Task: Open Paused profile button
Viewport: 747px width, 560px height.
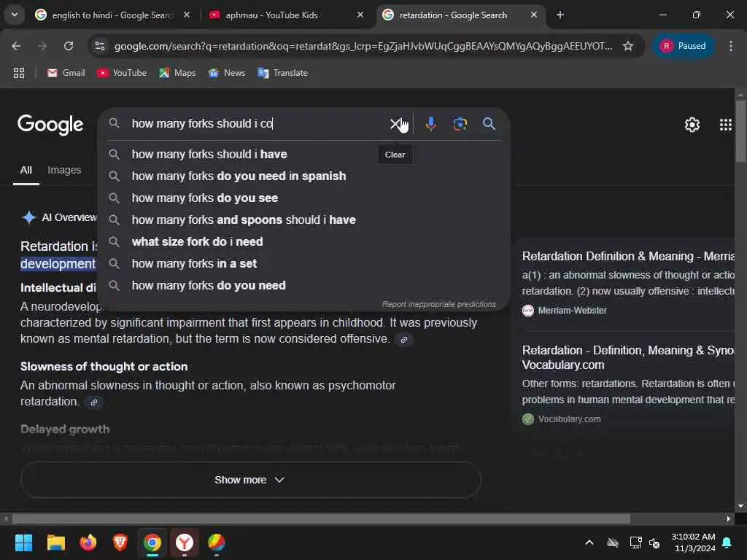Action: (x=683, y=46)
